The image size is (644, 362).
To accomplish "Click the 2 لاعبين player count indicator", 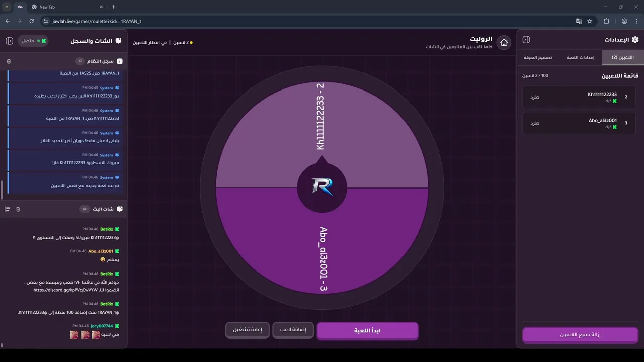I will coord(183,43).
